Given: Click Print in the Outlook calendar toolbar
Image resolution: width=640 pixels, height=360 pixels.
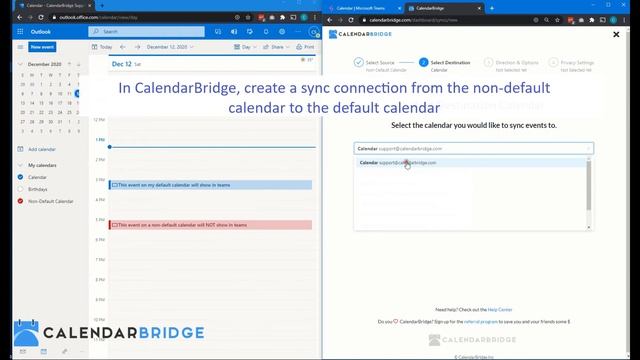Looking at the screenshot, I should [305, 47].
